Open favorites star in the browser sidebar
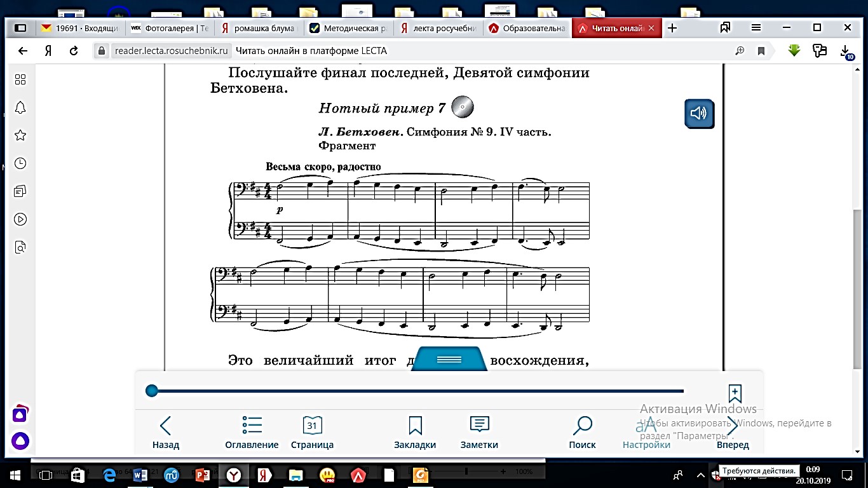 click(x=20, y=135)
